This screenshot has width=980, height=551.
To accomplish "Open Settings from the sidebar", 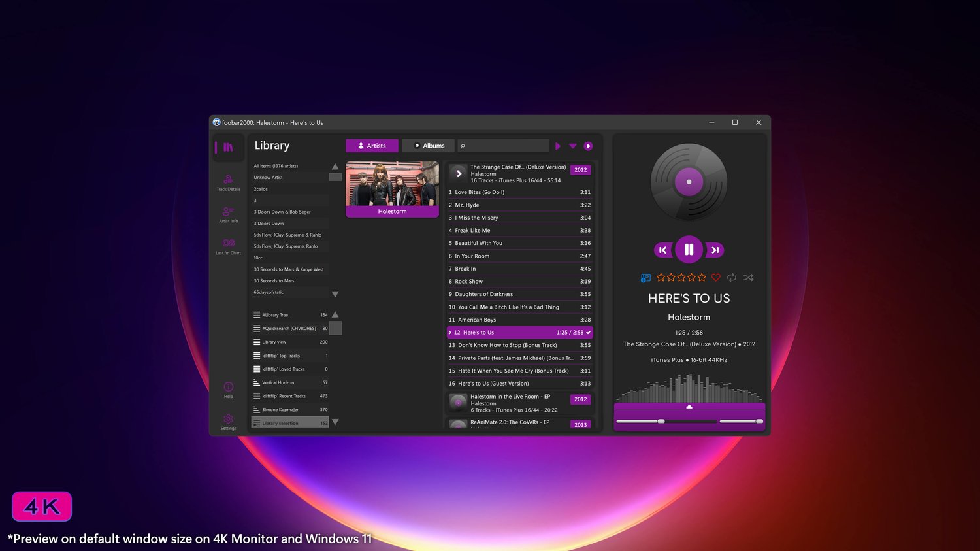I will point(228,422).
